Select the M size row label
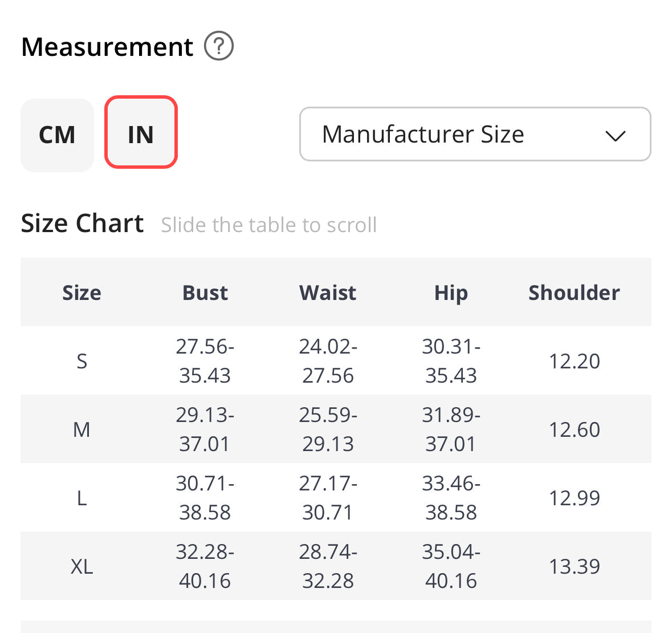The height and width of the screenshot is (633, 672). (82, 429)
